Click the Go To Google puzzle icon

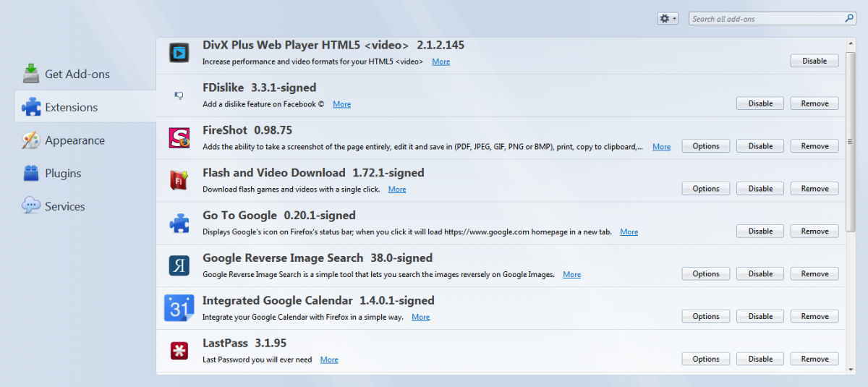(x=179, y=223)
